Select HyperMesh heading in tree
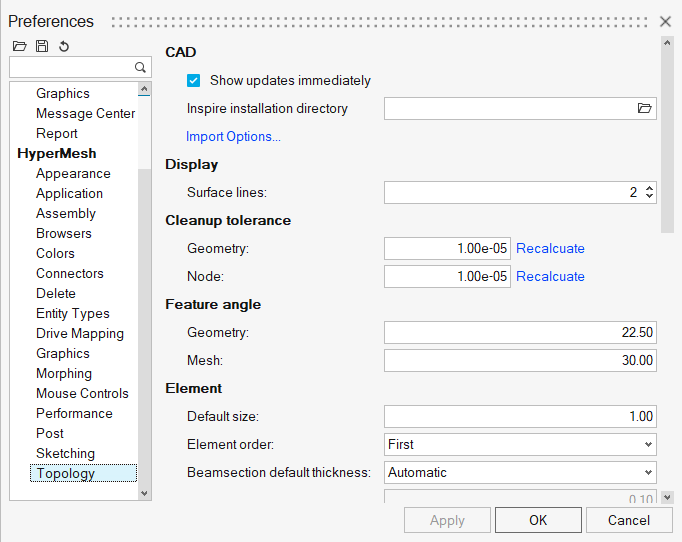Viewport: 682px width, 542px height. [x=57, y=154]
